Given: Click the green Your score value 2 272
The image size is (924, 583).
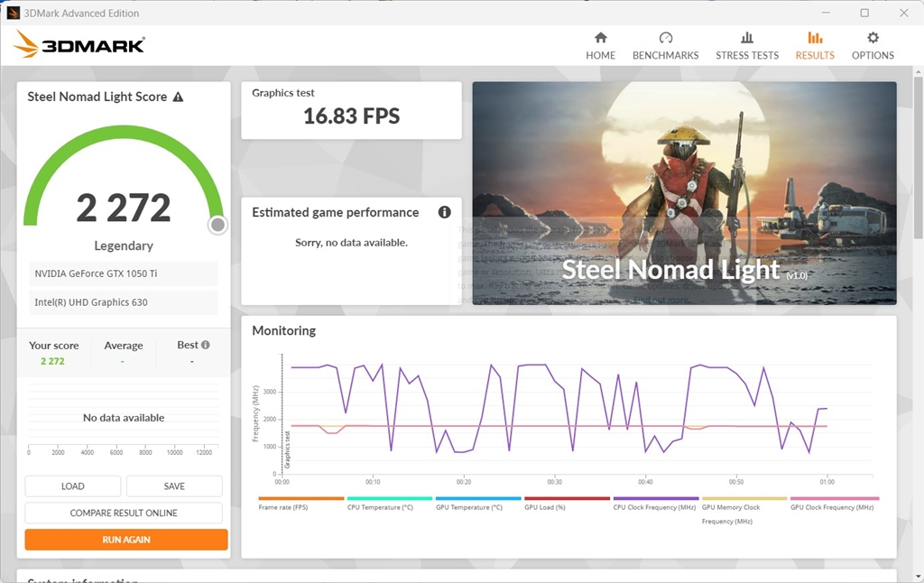Looking at the screenshot, I should [x=52, y=361].
